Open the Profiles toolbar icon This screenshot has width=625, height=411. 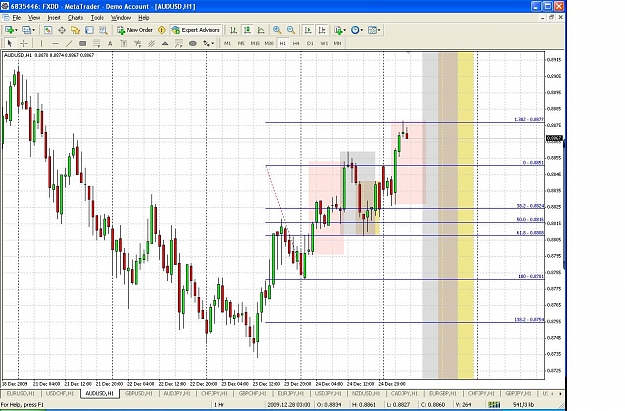click(27, 30)
